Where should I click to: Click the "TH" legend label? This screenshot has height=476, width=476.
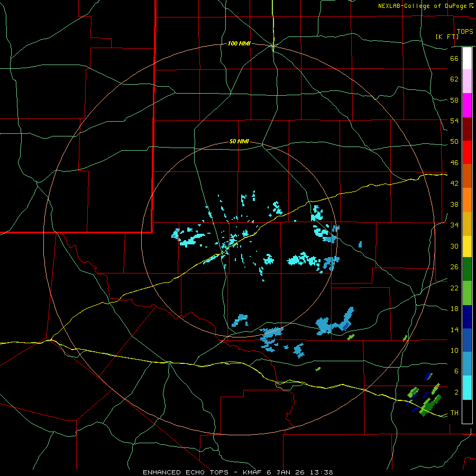454,413
